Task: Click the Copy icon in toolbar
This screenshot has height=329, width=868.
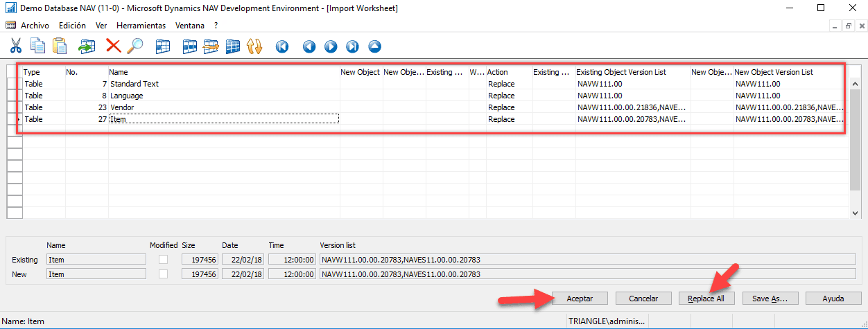Action: (x=37, y=46)
